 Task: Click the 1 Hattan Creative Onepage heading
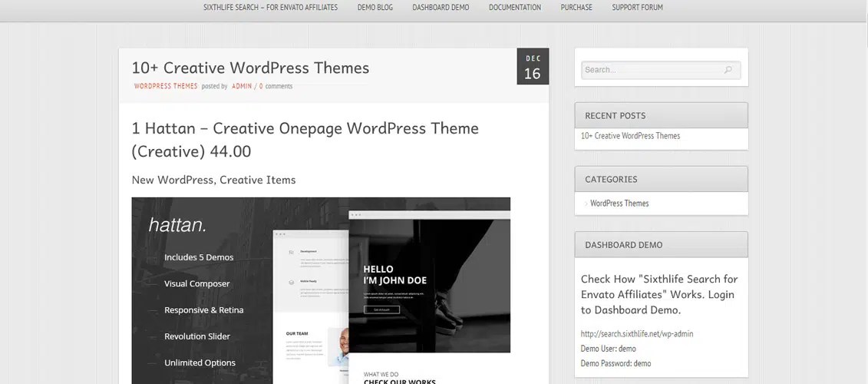click(305, 140)
